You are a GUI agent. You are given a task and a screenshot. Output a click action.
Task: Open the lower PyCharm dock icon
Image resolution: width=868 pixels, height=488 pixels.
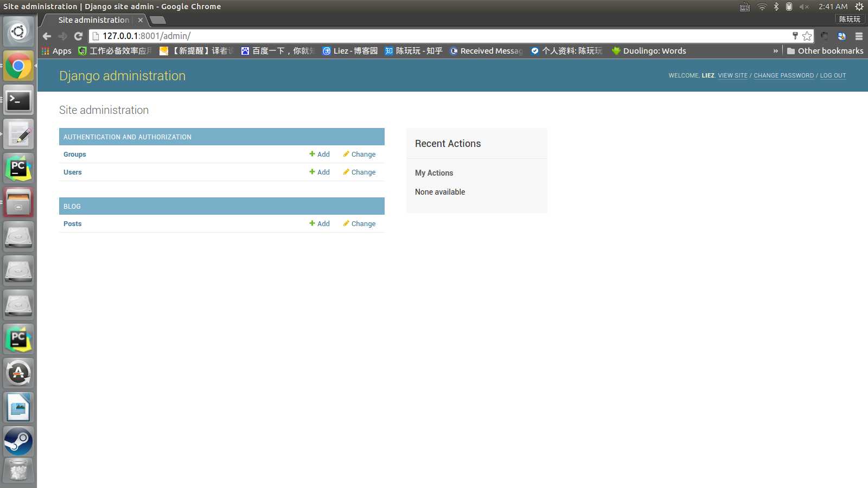(x=18, y=339)
